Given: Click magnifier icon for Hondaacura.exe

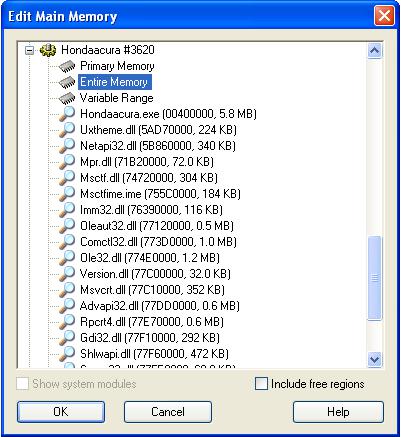Looking at the screenshot, I should click(x=67, y=114).
